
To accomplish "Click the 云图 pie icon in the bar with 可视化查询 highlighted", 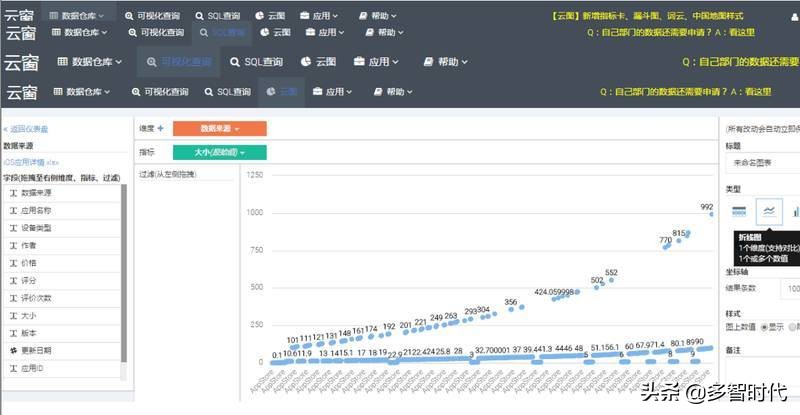I will (306, 62).
